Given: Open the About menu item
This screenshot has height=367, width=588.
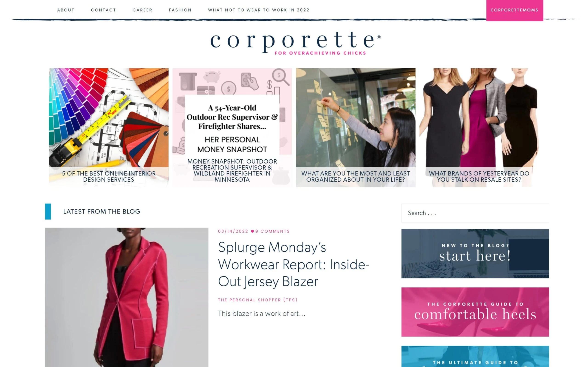Looking at the screenshot, I should 66,10.
